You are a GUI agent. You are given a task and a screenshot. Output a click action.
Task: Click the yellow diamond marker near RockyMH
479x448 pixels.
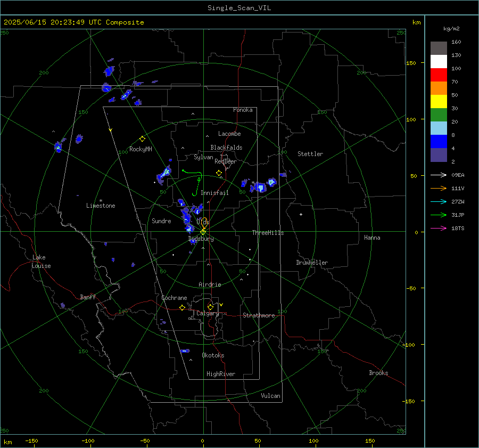142,139
